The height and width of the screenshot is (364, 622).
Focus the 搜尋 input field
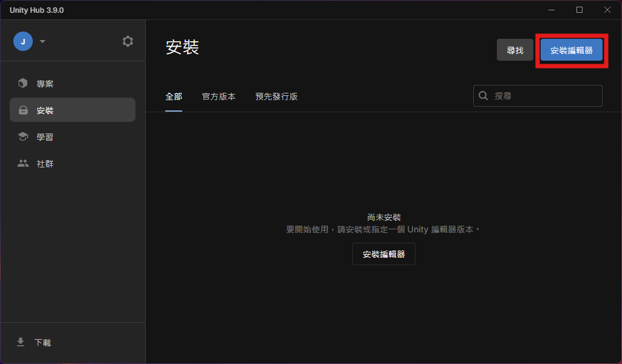coord(538,95)
